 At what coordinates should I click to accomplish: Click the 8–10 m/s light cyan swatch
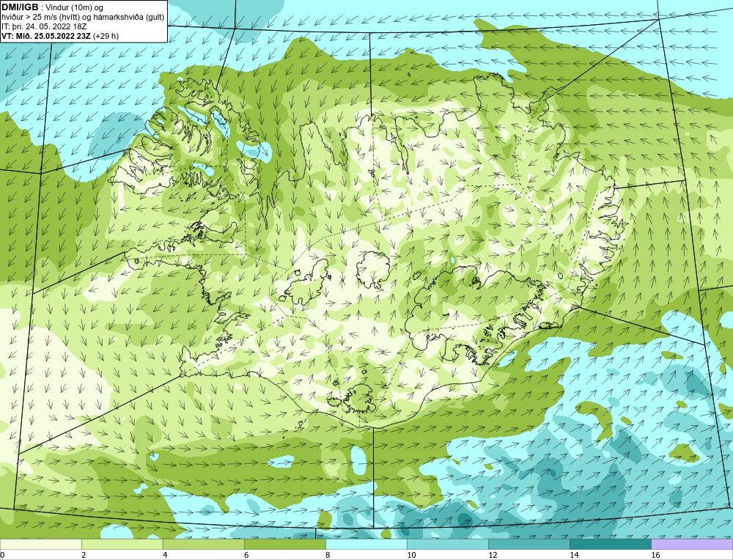tap(366, 544)
